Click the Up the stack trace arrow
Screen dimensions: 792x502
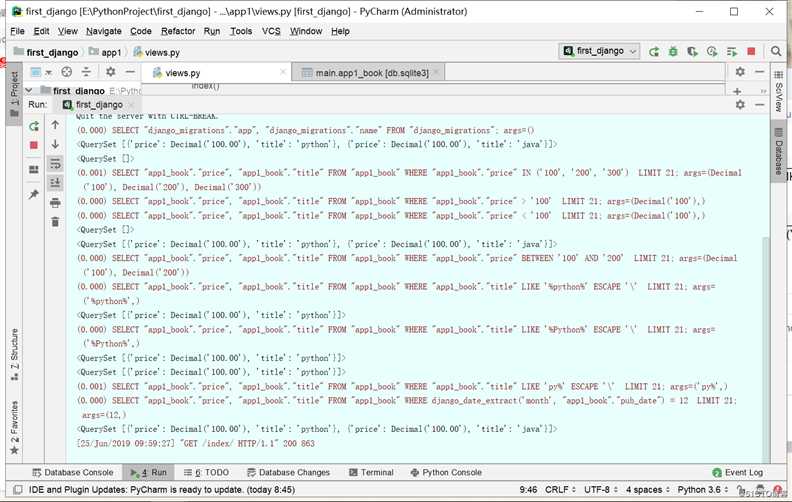[55, 125]
